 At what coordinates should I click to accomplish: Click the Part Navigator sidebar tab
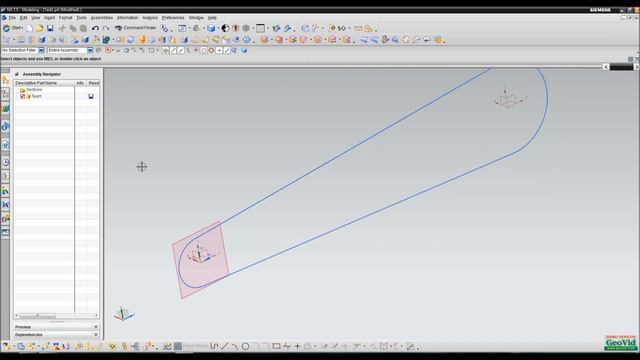click(5, 94)
